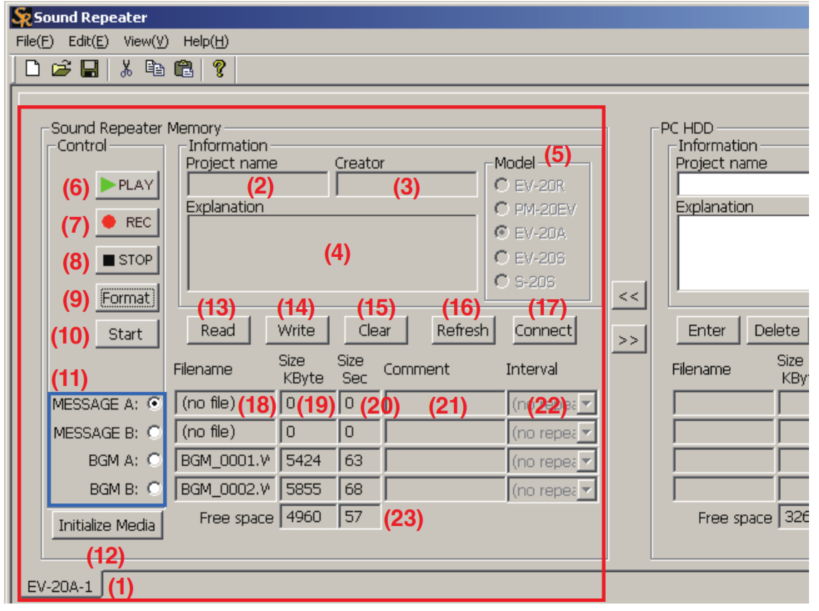Click the 63 Sec size value
The height and width of the screenshot is (611, 819).
pyautogui.click(x=359, y=461)
